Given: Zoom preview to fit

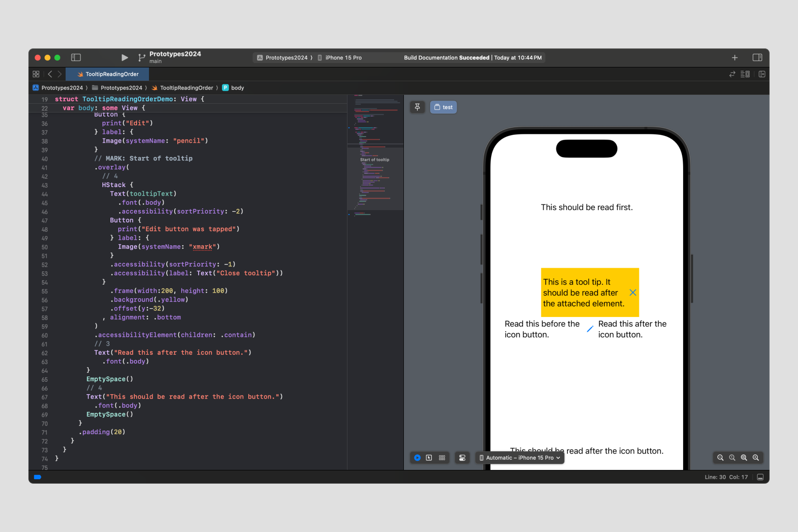Looking at the screenshot, I should pyautogui.click(x=744, y=458).
